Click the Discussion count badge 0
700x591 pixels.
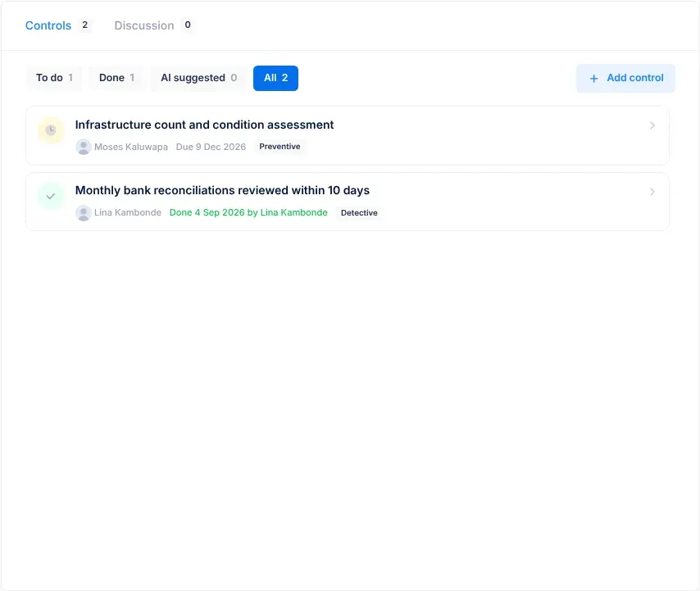188,25
